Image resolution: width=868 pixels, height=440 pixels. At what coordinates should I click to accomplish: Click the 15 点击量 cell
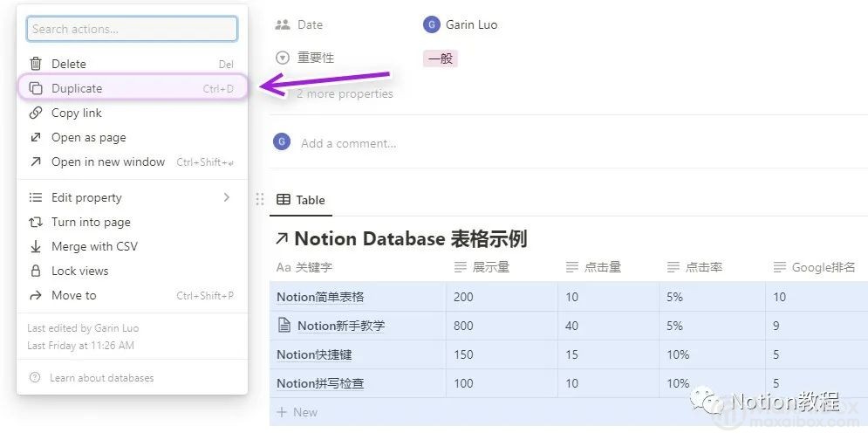coord(609,354)
